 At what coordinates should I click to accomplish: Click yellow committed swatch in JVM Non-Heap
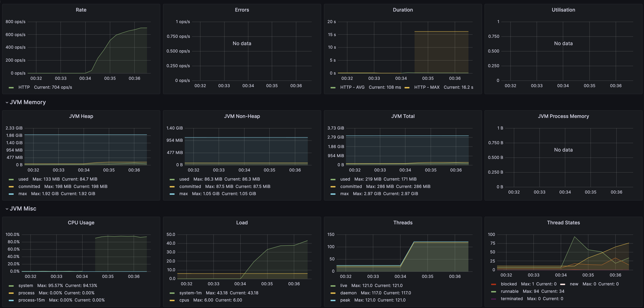click(x=172, y=187)
